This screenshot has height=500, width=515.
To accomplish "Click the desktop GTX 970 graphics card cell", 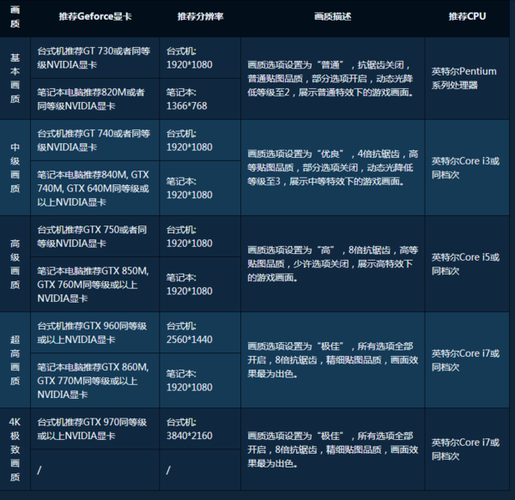I will point(95,429).
